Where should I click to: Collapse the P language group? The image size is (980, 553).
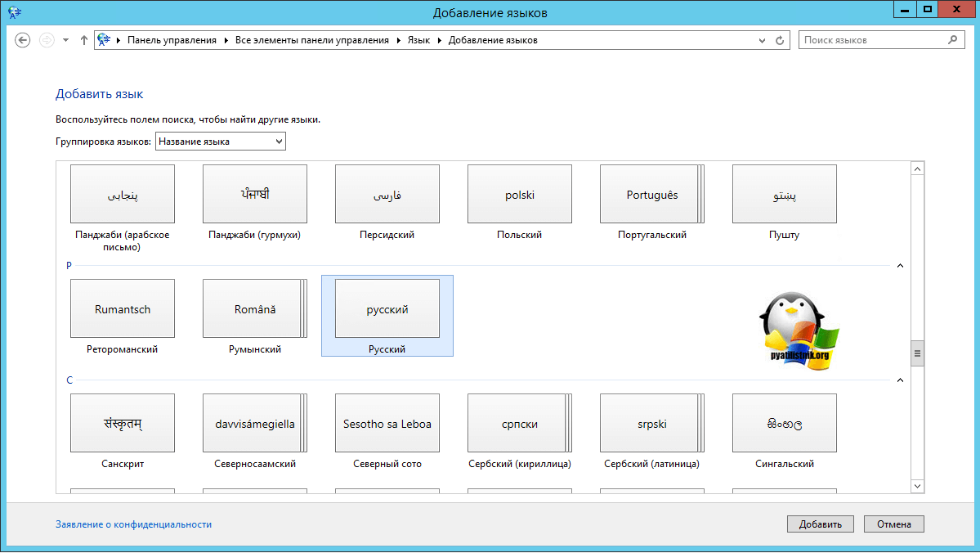(900, 266)
